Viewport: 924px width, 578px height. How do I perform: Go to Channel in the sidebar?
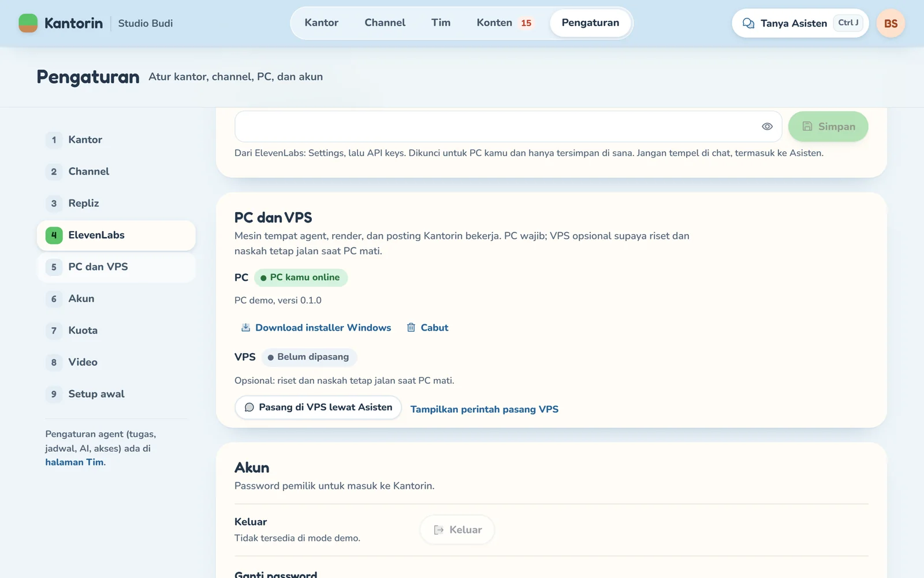(x=116, y=172)
